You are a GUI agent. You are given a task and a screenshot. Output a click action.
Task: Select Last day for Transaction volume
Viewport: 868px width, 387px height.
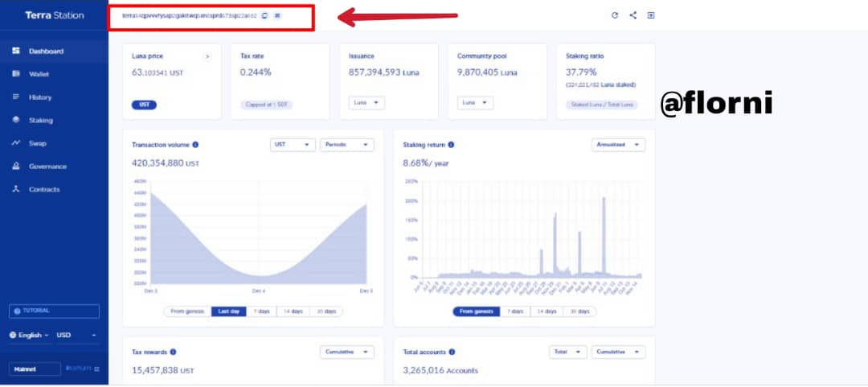pos(228,311)
